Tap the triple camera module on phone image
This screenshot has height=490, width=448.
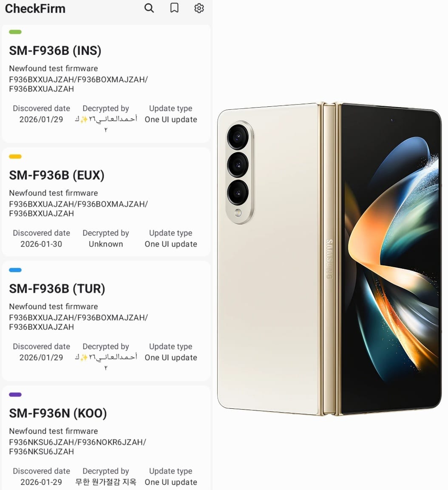tap(240, 173)
